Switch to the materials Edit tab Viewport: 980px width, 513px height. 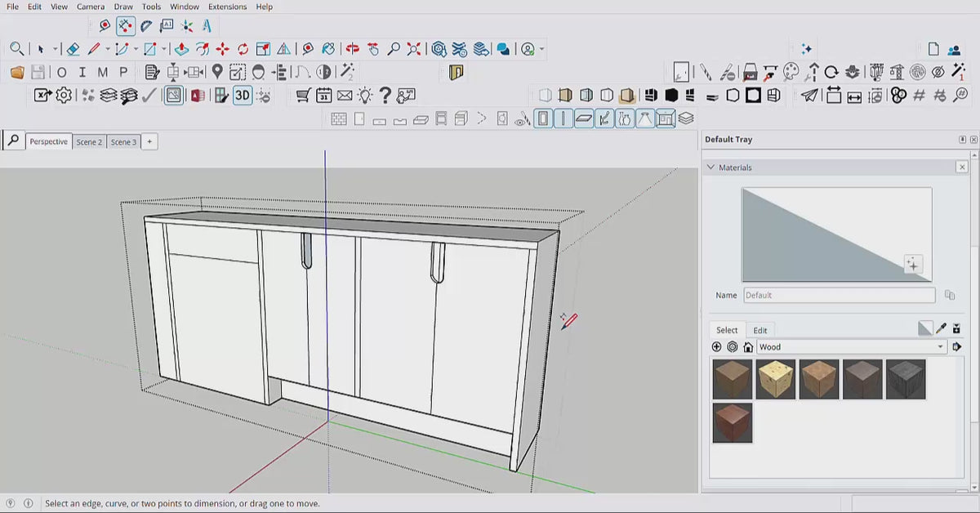[x=760, y=330]
